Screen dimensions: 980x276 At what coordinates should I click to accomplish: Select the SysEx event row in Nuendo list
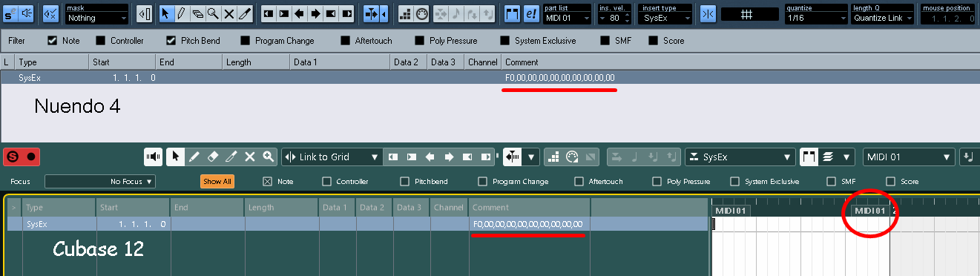pyautogui.click(x=490, y=77)
